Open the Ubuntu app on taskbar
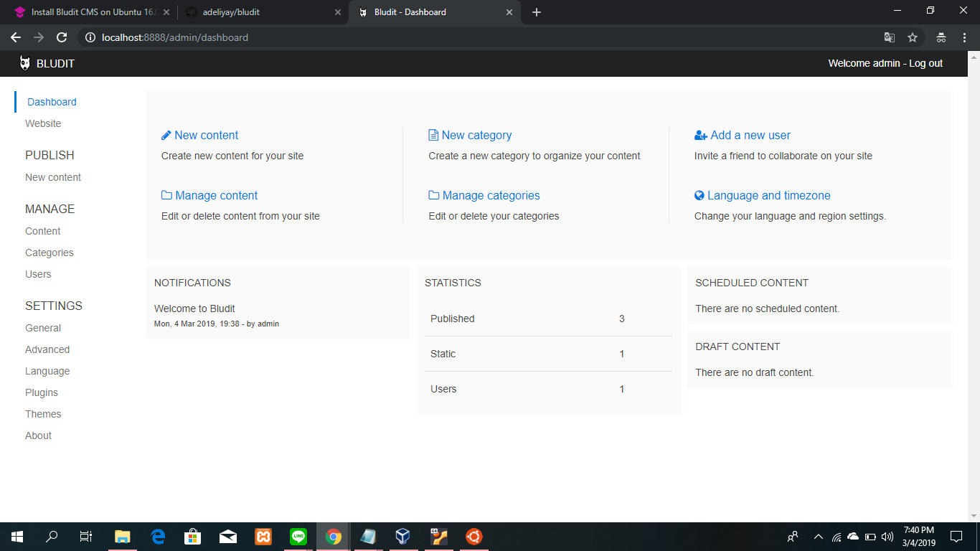 (473, 537)
